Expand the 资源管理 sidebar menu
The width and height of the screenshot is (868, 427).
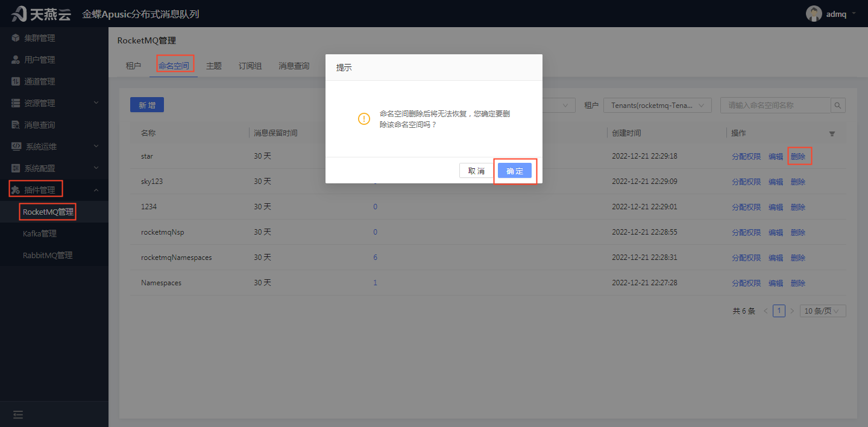54,103
